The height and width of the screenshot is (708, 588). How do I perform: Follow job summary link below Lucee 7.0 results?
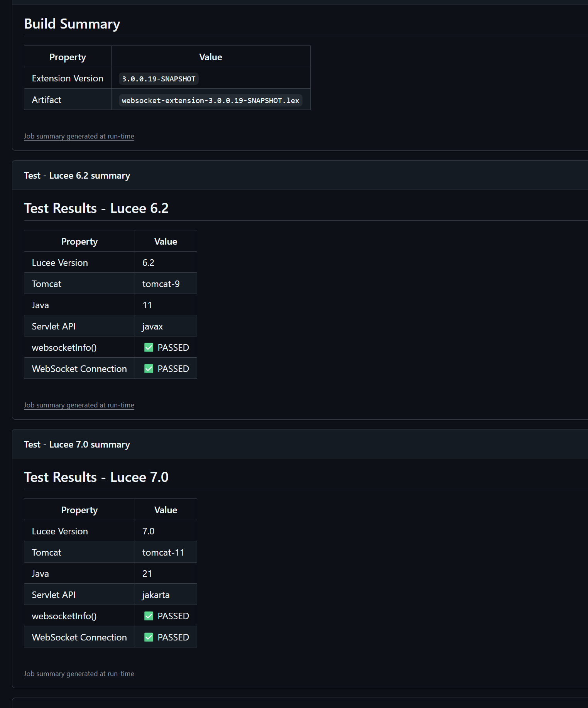coord(79,674)
